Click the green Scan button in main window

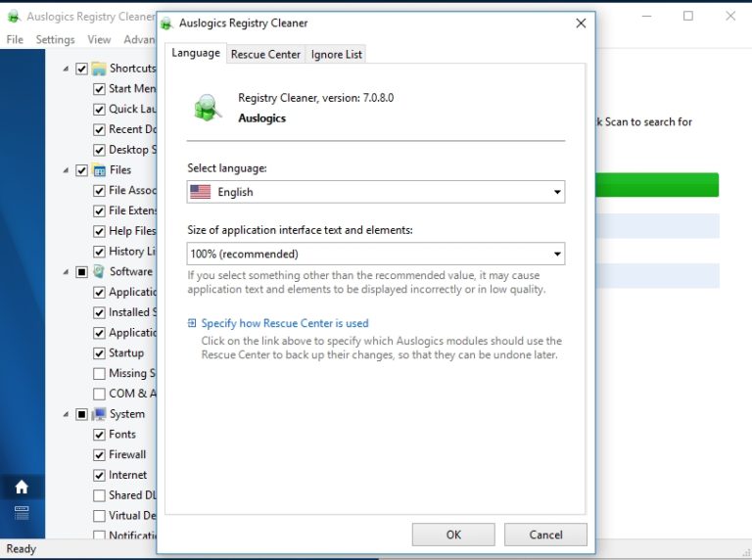[657, 185]
